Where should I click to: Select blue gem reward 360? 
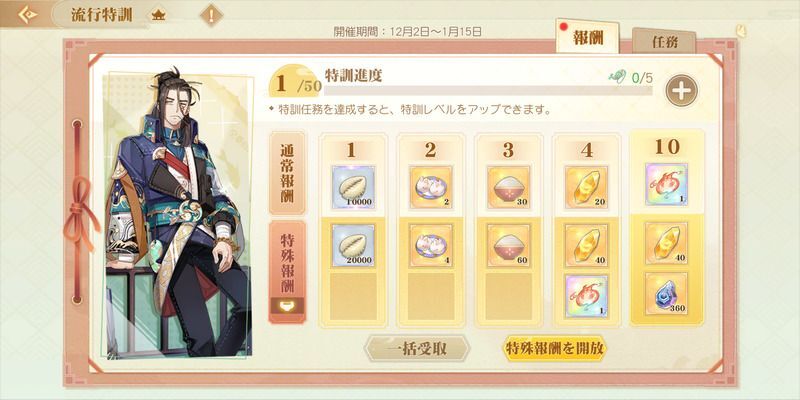[x=666, y=294]
